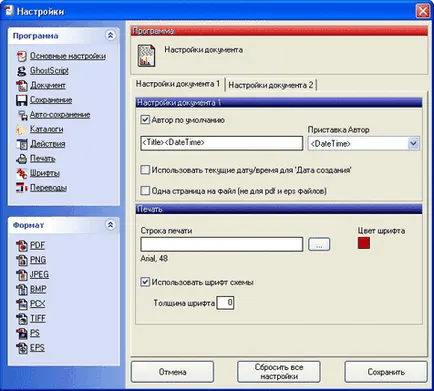Open the Документ link
Viewport: 434px width, 391px height.
click(x=48, y=85)
